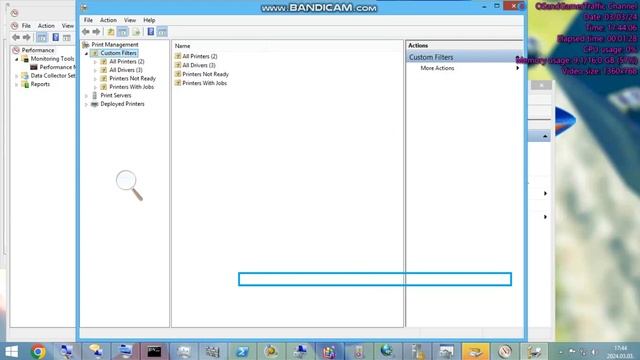Image resolution: width=640 pixels, height=360 pixels.
Task: Click the taskbar clock showing 17:44
Action: pyautogui.click(x=620, y=352)
